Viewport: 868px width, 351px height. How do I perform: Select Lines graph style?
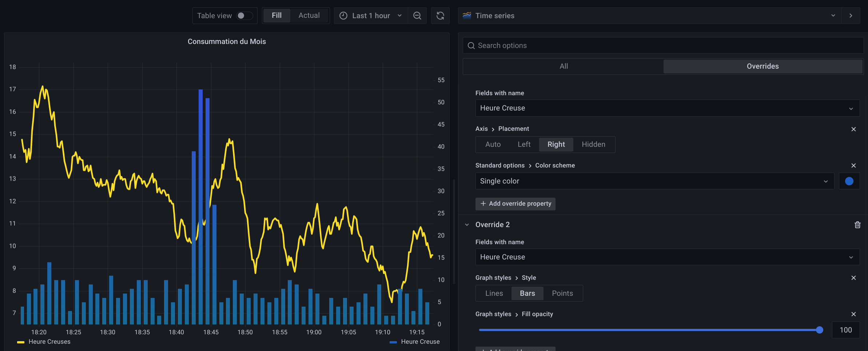click(x=494, y=293)
